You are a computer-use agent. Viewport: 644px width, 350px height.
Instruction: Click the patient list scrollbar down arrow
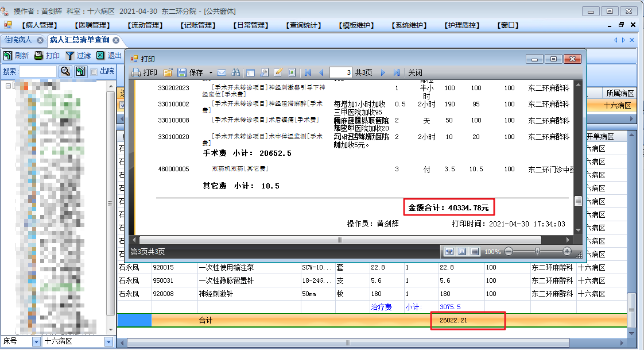pos(110,330)
